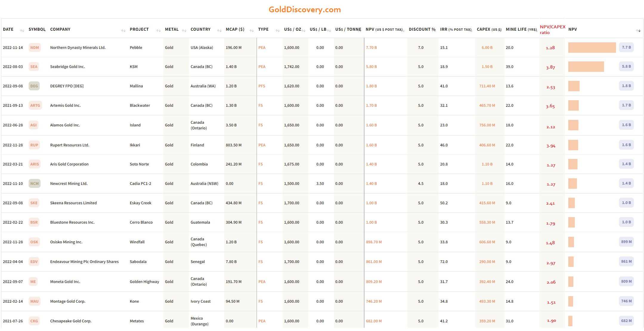Open the NDM ticker symbol badge
Image resolution: width=644 pixels, height=331 pixels.
(x=35, y=48)
